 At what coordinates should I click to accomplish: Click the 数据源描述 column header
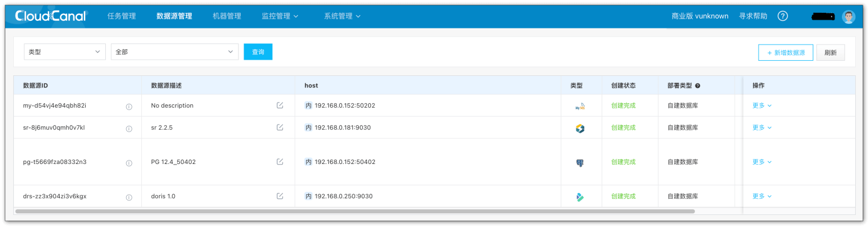[x=167, y=86]
